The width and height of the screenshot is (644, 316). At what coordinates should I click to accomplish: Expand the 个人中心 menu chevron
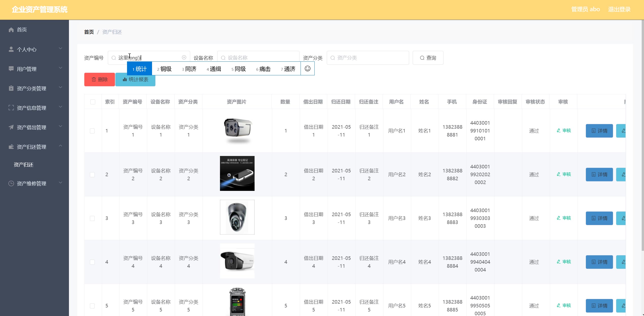pos(60,49)
